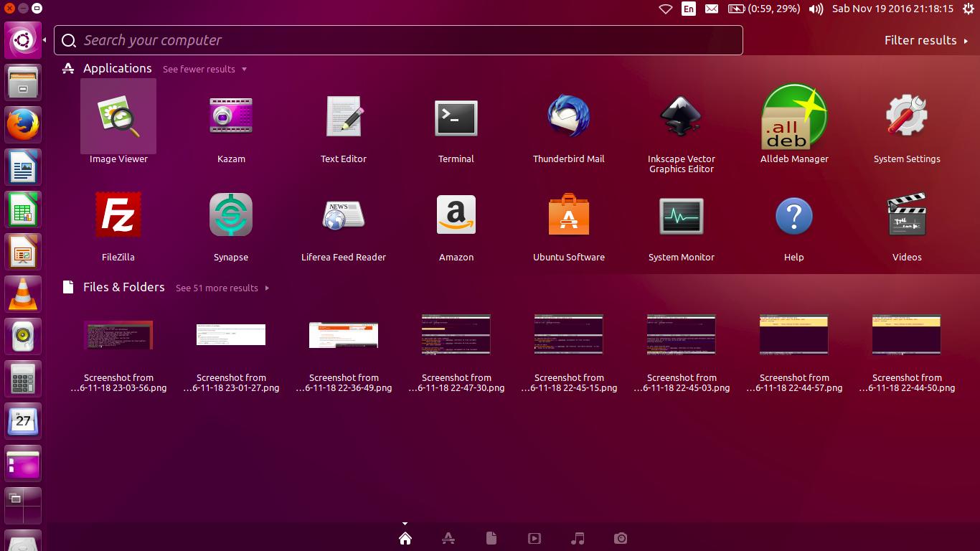
Task: Launch System Monitor
Action: click(x=682, y=215)
